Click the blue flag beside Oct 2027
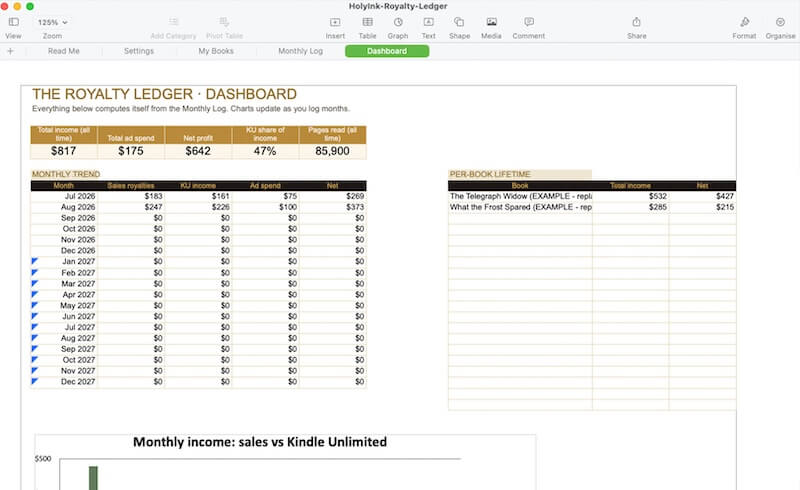This screenshot has height=490, width=800. pyautogui.click(x=35, y=359)
